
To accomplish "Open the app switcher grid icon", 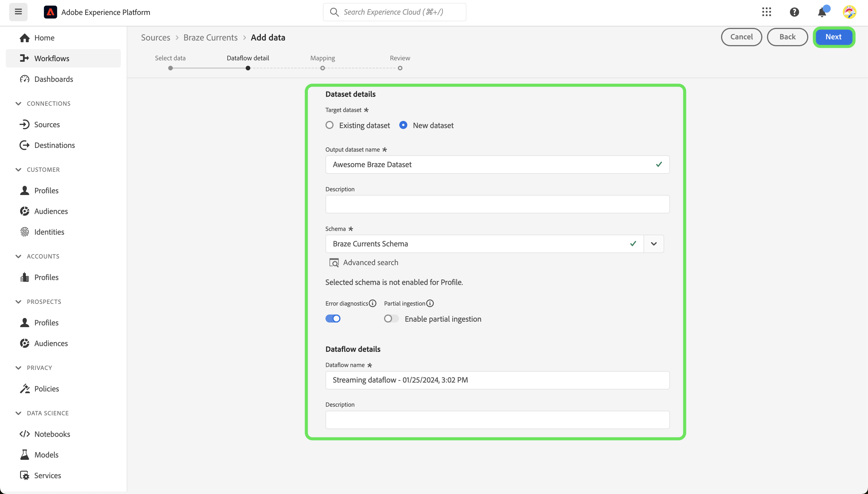I will pyautogui.click(x=766, y=12).
